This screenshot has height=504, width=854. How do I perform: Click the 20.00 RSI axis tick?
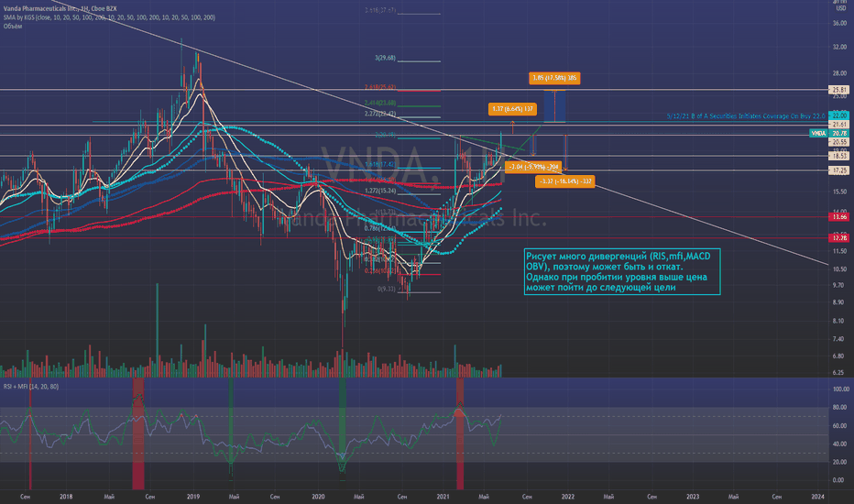pyautogui.click(x=841, y=462)
